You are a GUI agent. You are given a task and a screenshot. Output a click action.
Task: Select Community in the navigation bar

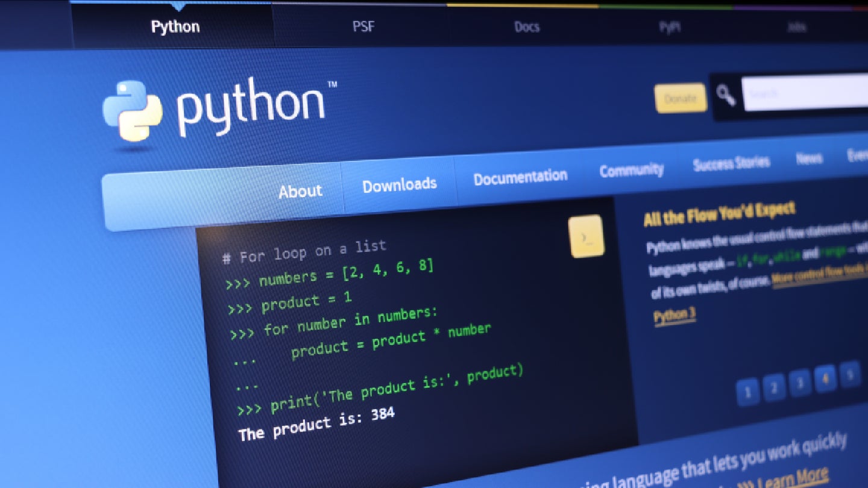pos(631,170)
